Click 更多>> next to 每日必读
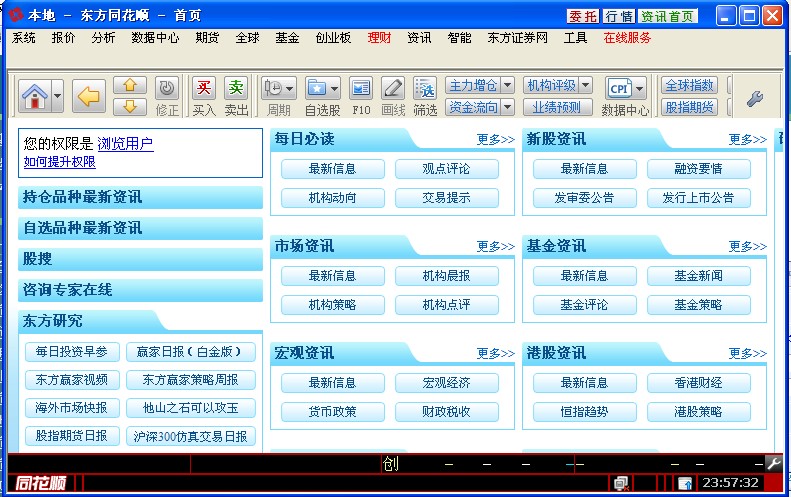Viewport: 791px width, 497px height. click(x=495, y=139)
